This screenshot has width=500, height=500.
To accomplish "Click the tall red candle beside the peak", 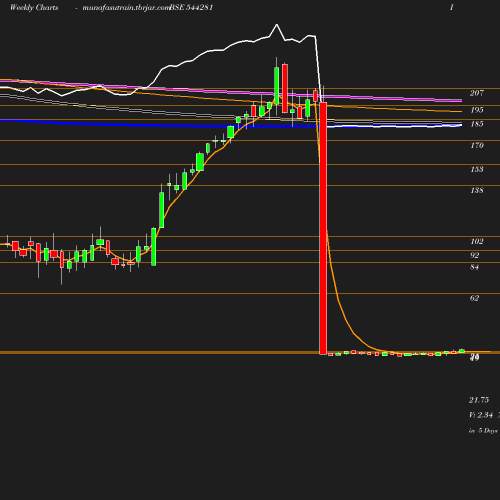I will point(285,88).
